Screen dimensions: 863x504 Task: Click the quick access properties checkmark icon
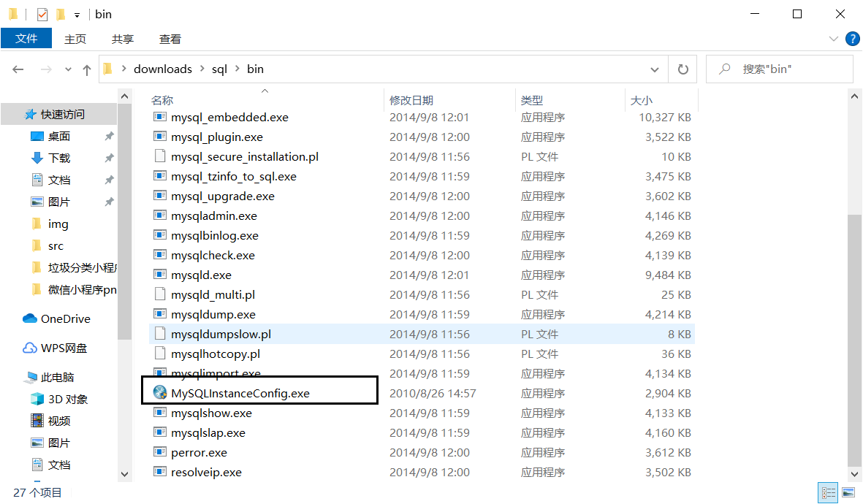click(42, 15)
